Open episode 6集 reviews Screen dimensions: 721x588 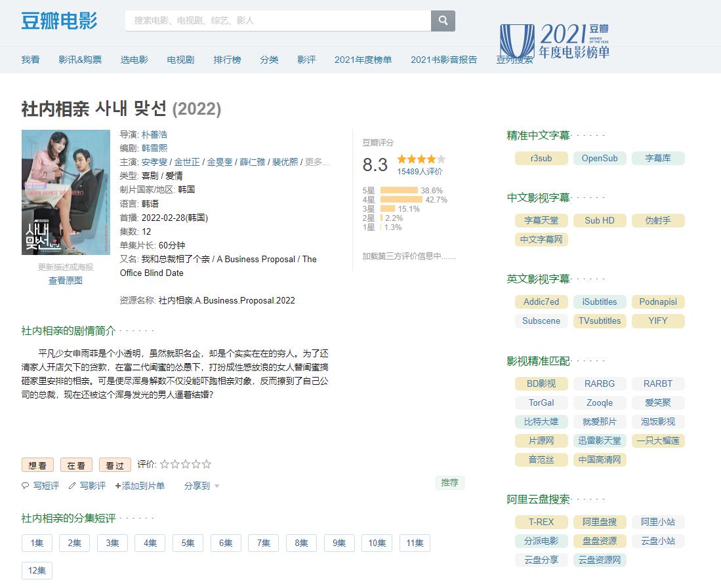point(226,543)
